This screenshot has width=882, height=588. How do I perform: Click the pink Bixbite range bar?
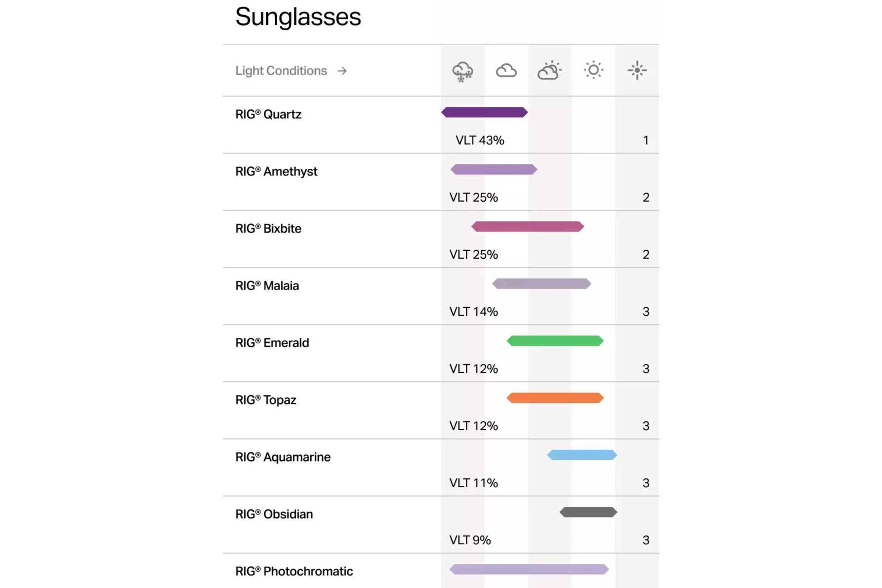point(528,227)
